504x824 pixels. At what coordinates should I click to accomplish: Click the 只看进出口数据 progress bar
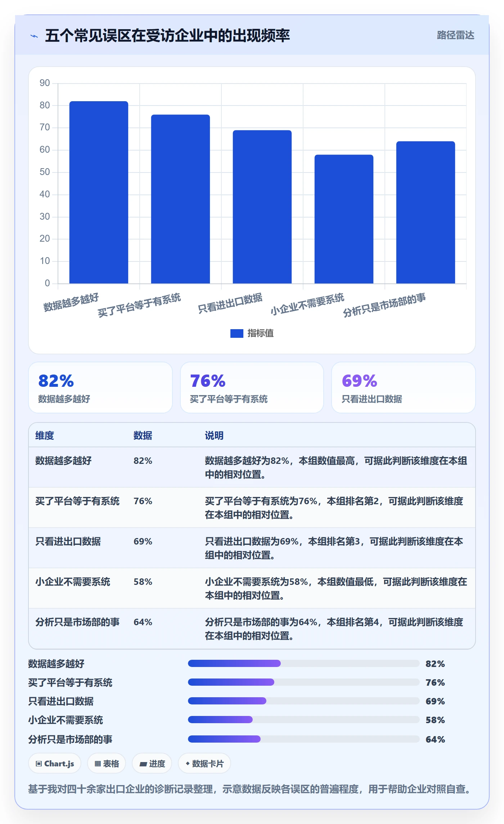click(304, 701)
